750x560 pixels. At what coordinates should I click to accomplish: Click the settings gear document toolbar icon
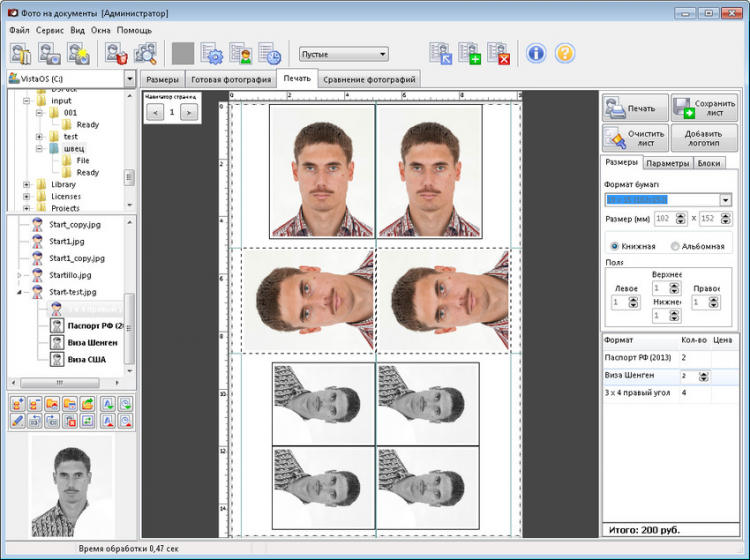point(212,54)
